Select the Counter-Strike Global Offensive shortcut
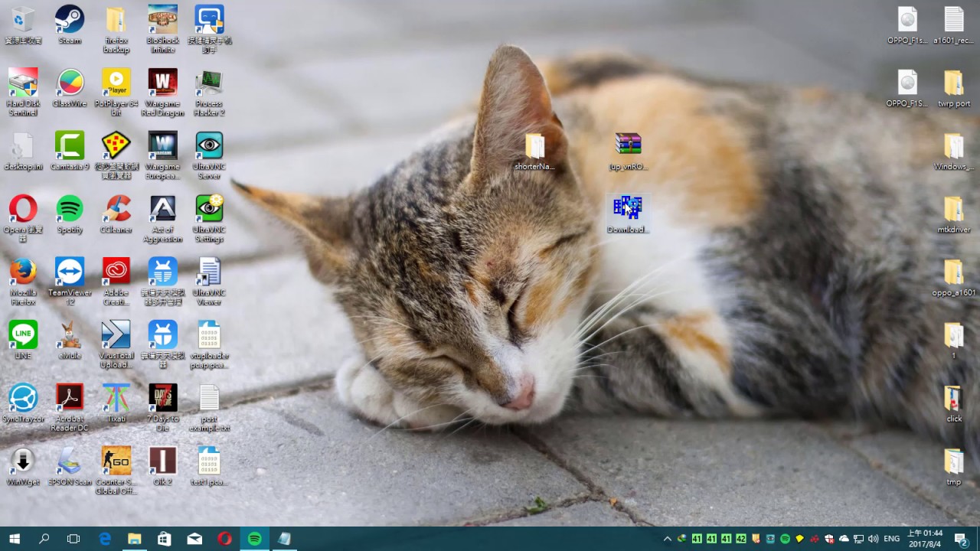 116,471
